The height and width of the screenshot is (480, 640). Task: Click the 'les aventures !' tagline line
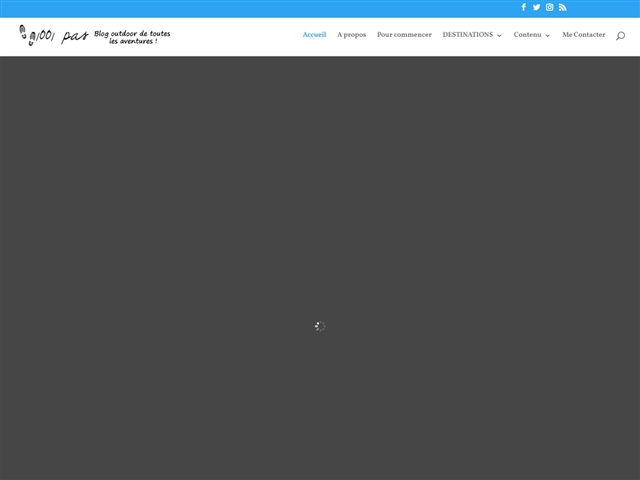pos(133,41)
